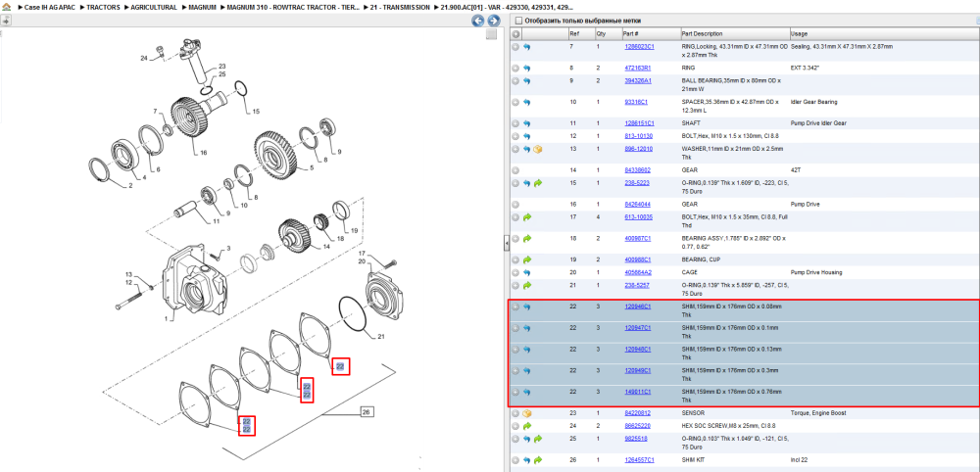Click the package box icon in SENSOR row
Image resolution: width=980 pixels, height=472 pixels.
coord(526,413)
